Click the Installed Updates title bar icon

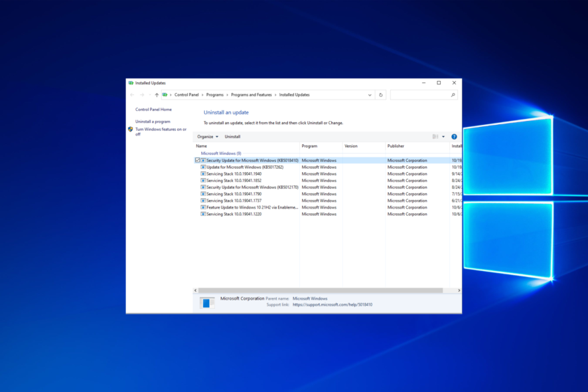131,83
